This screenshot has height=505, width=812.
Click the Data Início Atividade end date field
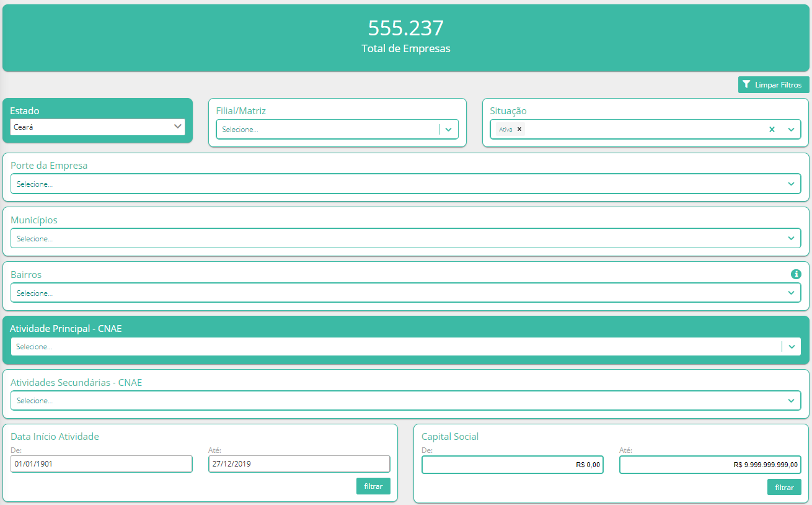click(x=299, y=463)
